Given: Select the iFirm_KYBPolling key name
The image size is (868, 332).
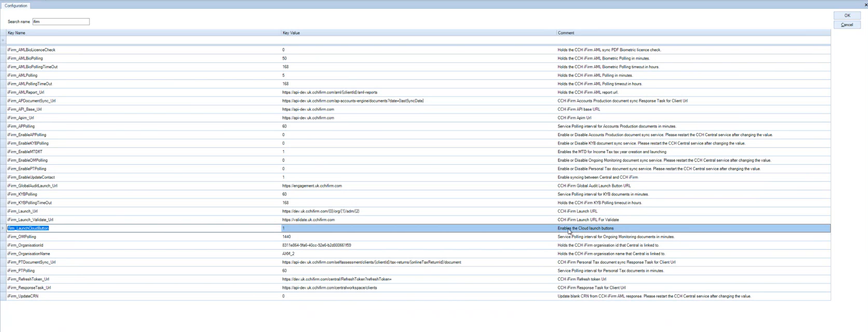Looking at the screenshot, I should click(22, 194).
